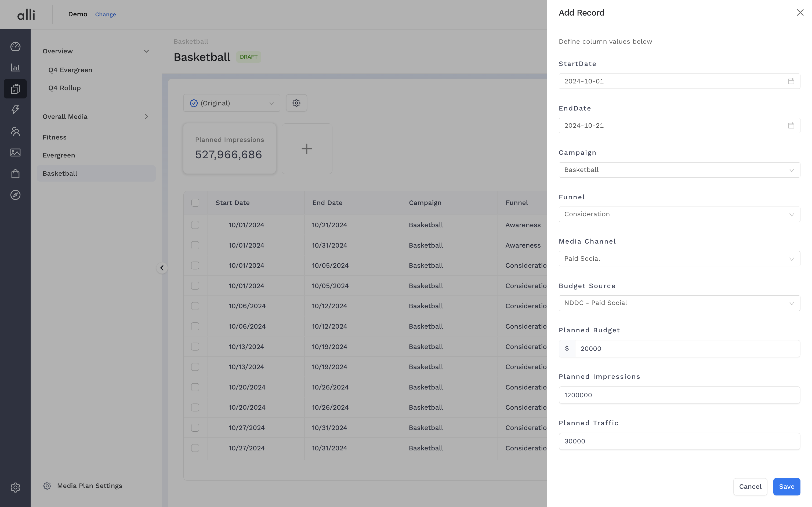The width and height of the screenshot is (812, 507).
Task: Expand the Media Channel Paid Social dropdown
Action: [x=679, y=259]
